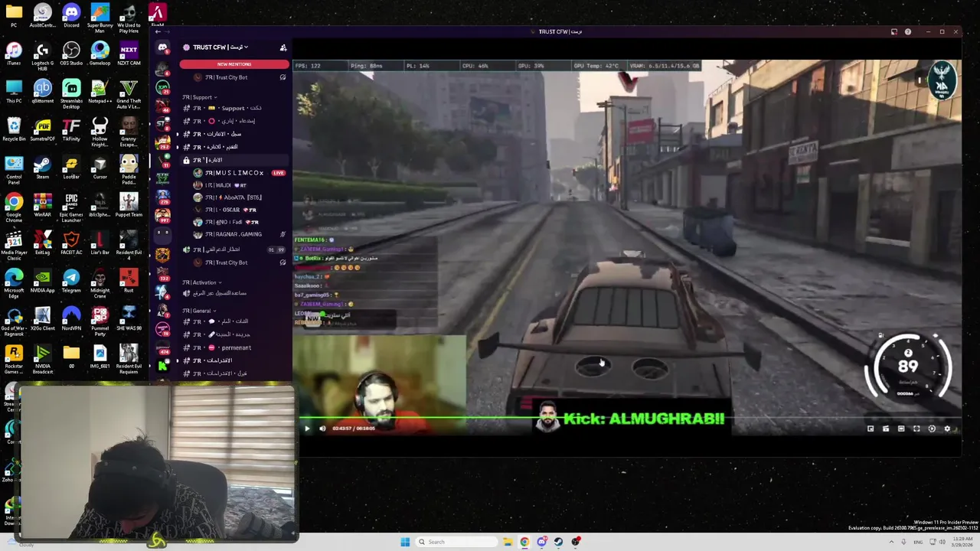The image size is (980, 551).
Task: Switch to Discord in the taskbar
Action: pos(541,542)
